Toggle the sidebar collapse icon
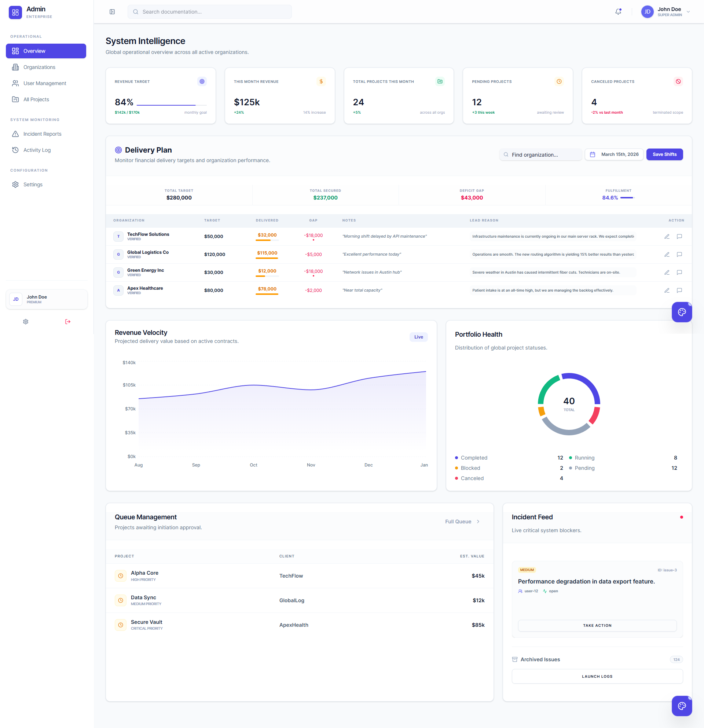Screen dimensions: 704x728 (x=112, y=12)
